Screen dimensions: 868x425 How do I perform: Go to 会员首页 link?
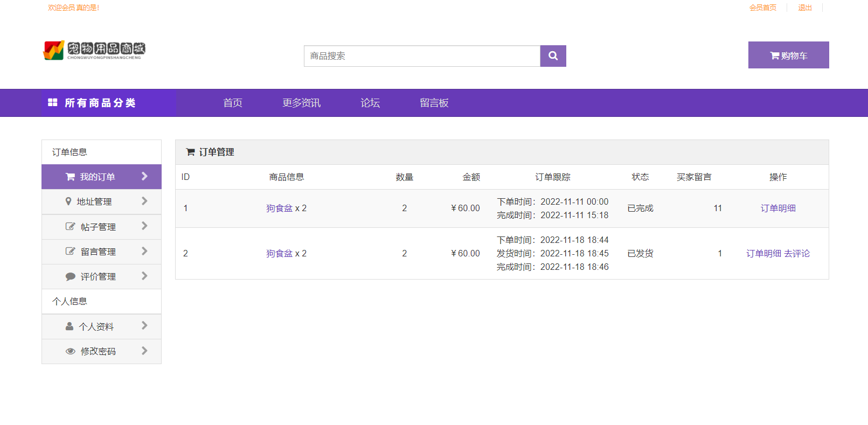(763, 8)
